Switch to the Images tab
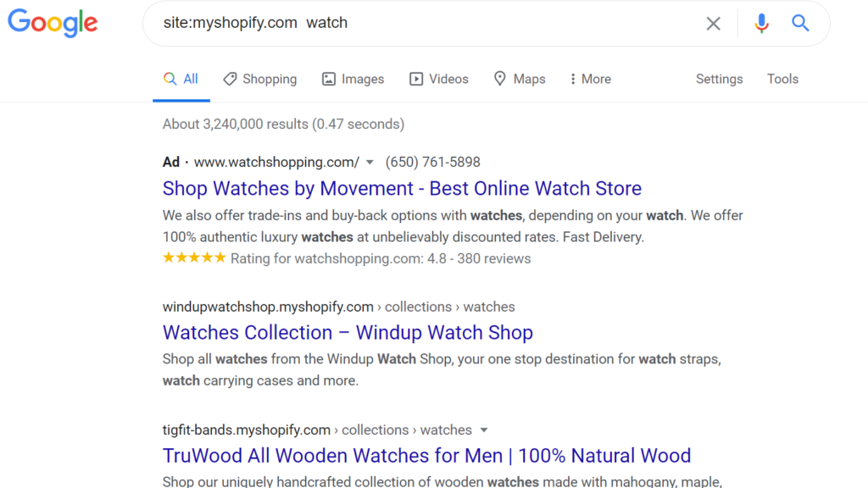This screenshot has height=488, width=868. [353, 79]
